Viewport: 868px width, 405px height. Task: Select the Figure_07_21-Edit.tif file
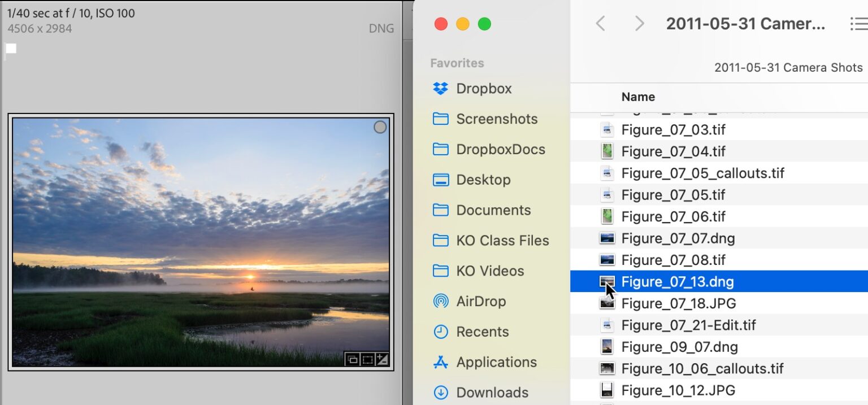[688, 325]
